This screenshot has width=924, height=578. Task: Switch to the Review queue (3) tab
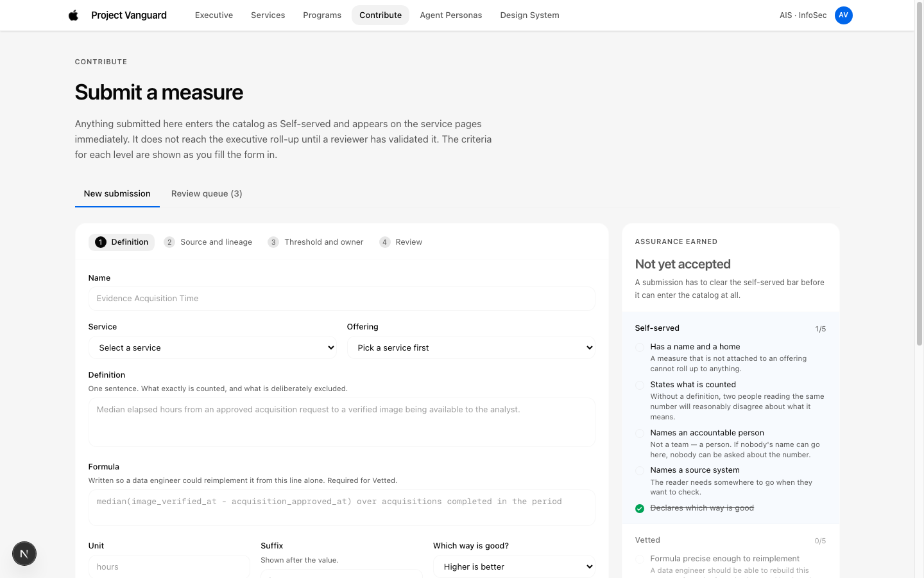(x=207, y=194)
